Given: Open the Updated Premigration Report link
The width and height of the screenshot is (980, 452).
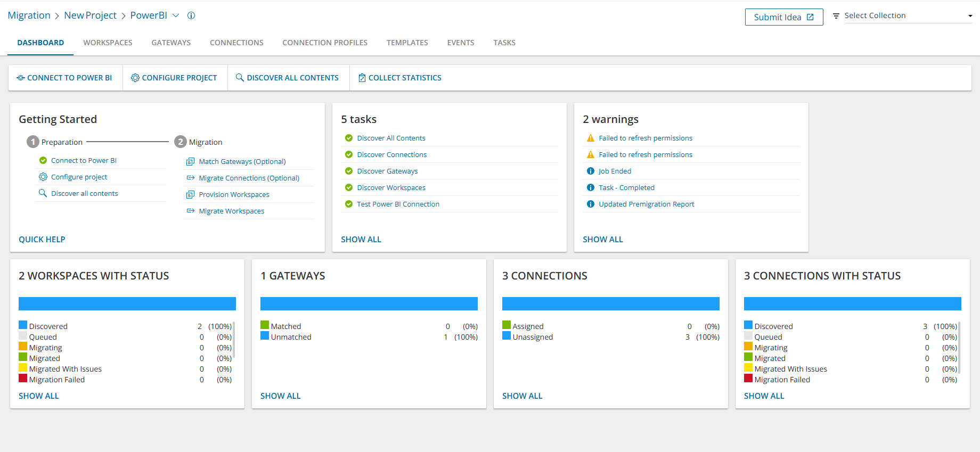Looking at the screenshot, I should pyautogui.click(x=647, y=204).
